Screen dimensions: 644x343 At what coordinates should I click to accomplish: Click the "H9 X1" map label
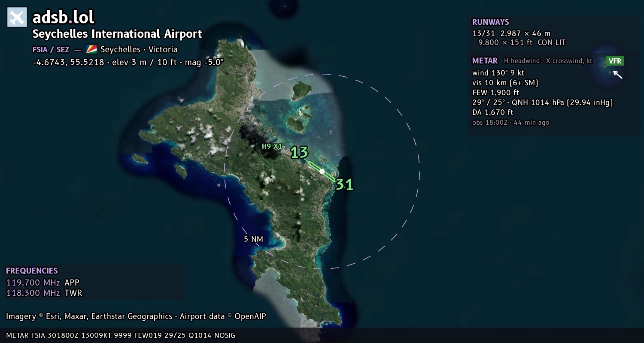click(x=272, y=147)
